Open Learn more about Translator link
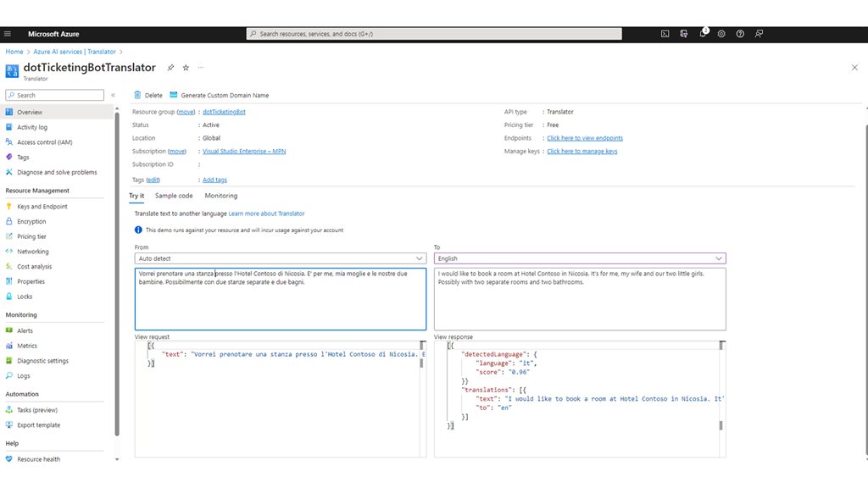Screen dimensions: 868x488 [266, 213]
